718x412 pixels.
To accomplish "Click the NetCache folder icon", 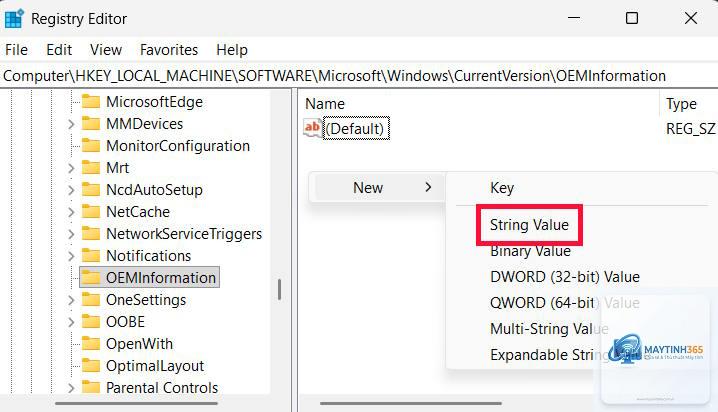I will (91, 211).
